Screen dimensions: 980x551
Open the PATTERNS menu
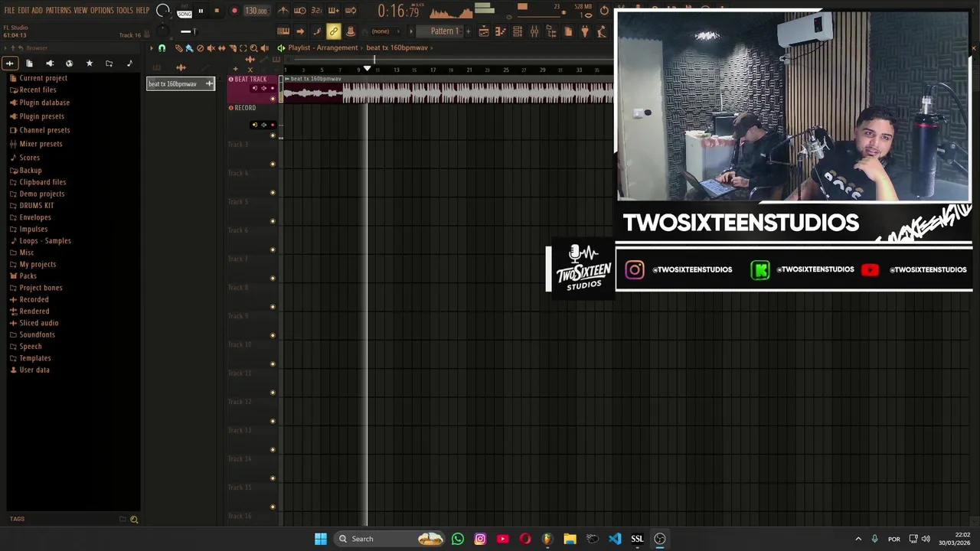(x=58, y=10)
